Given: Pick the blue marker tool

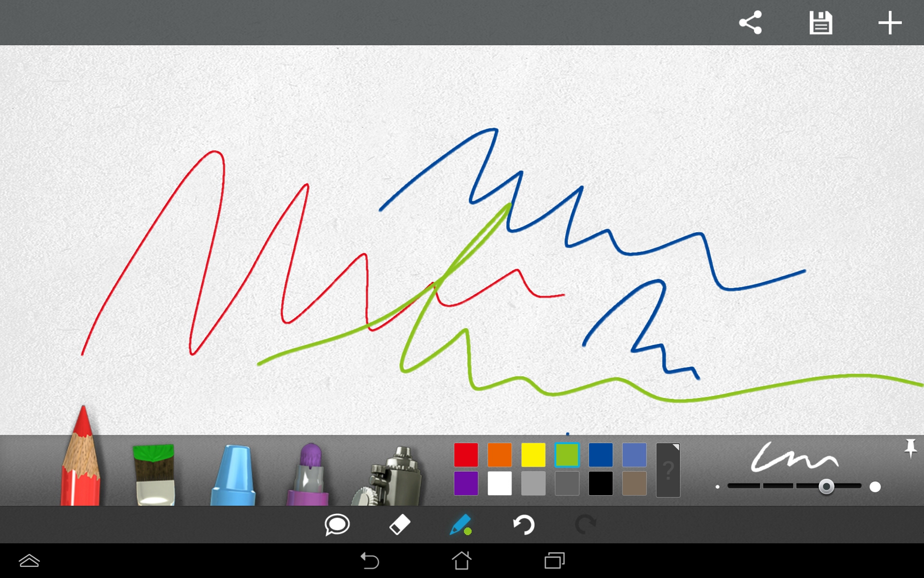Looking at the screenshot, I should pyautogui.click(x=233, y=475).
